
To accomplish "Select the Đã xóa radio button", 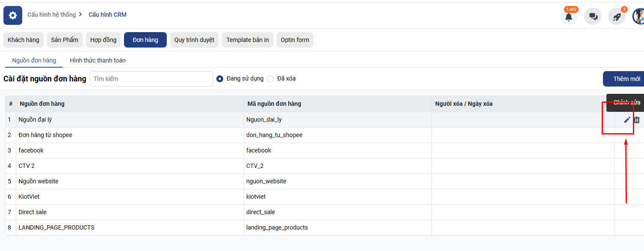I will click(x=270, y=79).
